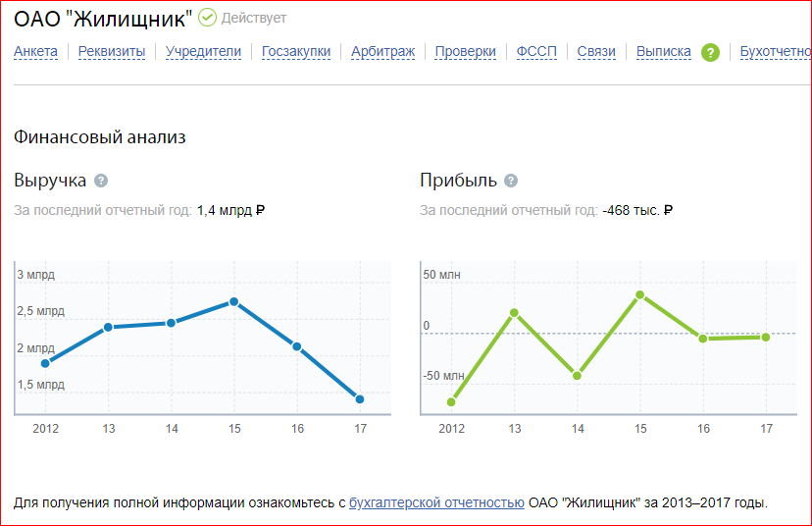The image size is (812, 526).
Task: Follow the бухгалтерской отчетностью link
Action: click(436, 502)
